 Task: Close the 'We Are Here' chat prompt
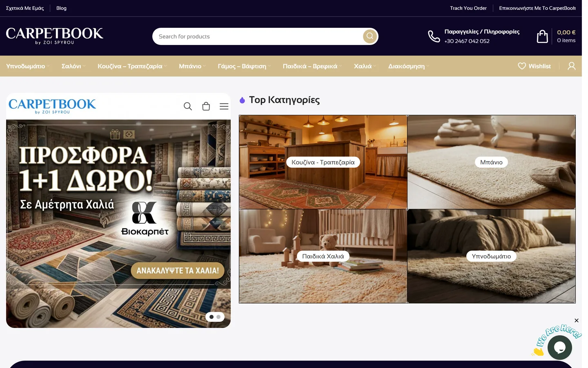(x=577, y=320)
